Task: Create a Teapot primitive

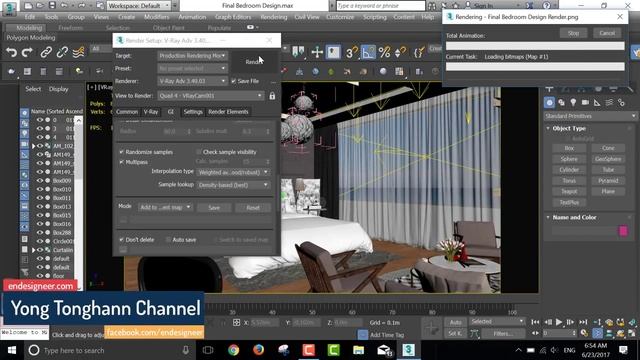Action: [569, 191]
